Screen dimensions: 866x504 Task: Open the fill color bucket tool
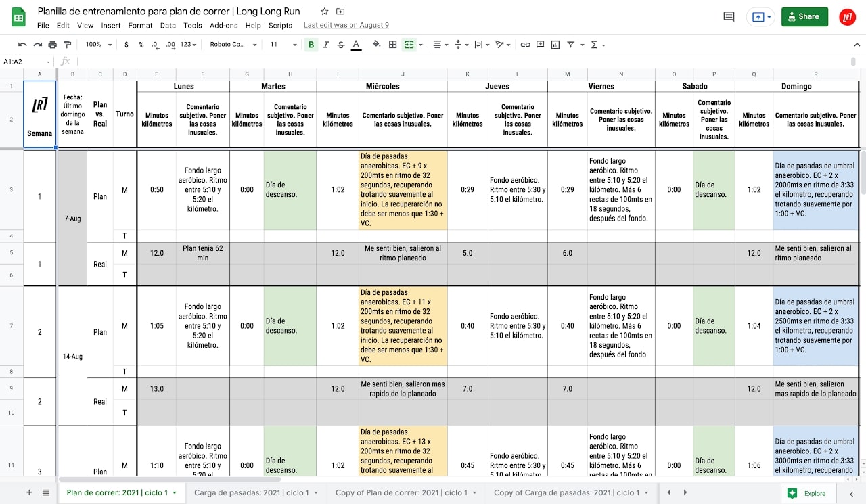377,45
